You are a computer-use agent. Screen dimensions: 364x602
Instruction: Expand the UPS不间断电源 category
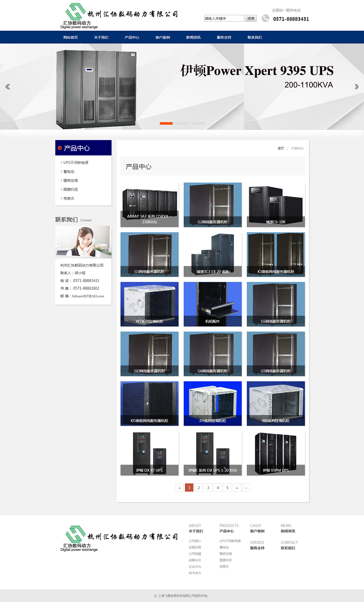[x=76, y=163]
